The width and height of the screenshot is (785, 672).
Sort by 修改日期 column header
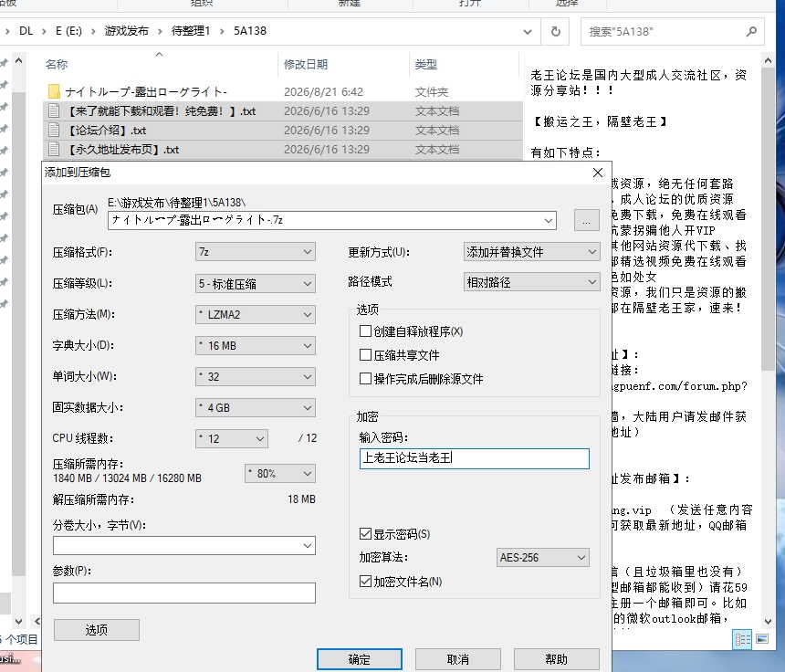click(x=306, y=64)
